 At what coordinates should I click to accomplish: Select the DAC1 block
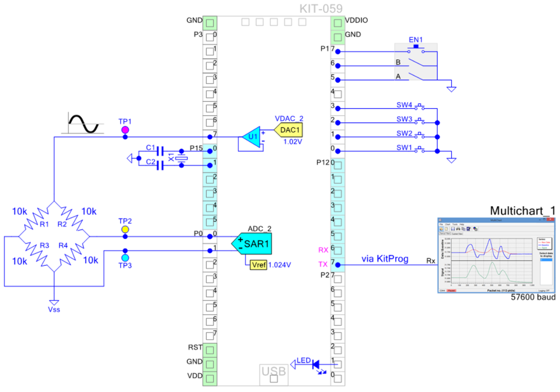289,130
